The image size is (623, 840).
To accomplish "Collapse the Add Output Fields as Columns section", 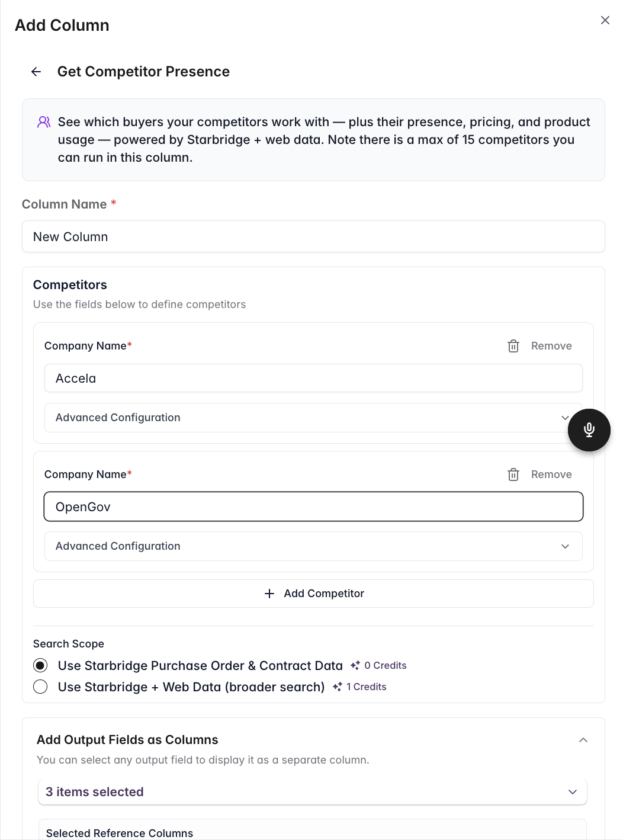I will pyautogui.click(x=583, y=740).
